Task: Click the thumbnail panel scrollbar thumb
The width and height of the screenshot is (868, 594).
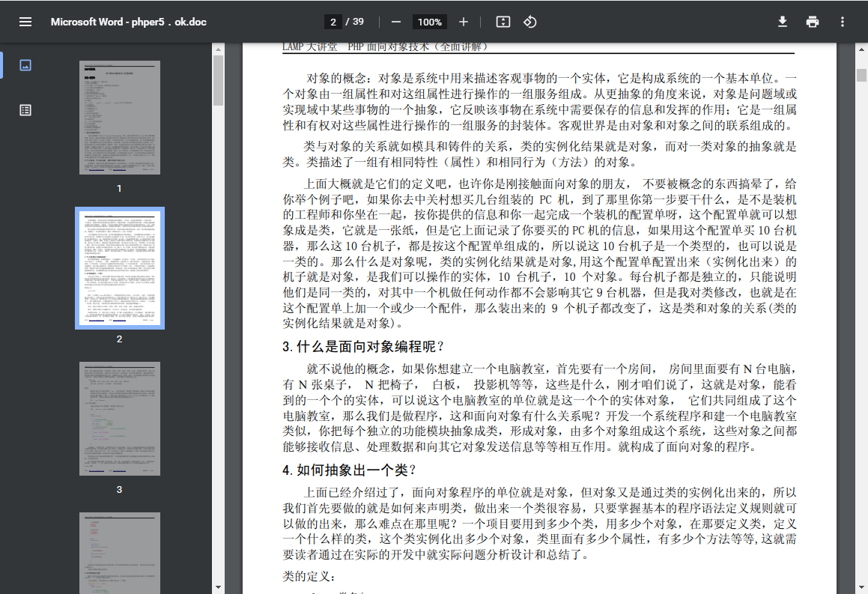Action: (x=218, y=80)
